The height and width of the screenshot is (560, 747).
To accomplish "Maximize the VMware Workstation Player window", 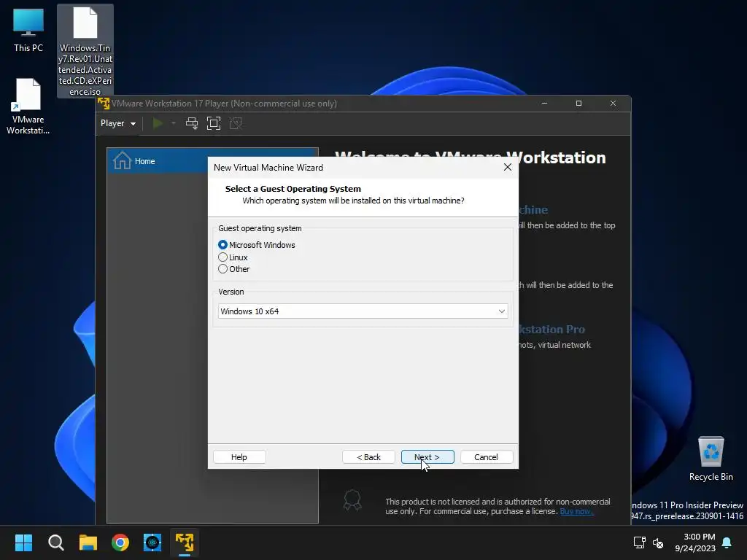I will point(578,104).
